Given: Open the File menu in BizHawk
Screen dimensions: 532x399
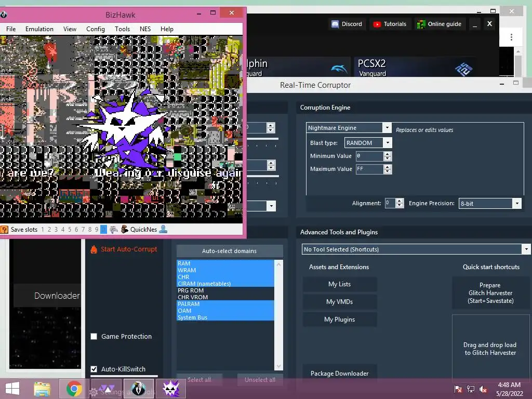Looking at the screenshot, I should pos(11,29).
